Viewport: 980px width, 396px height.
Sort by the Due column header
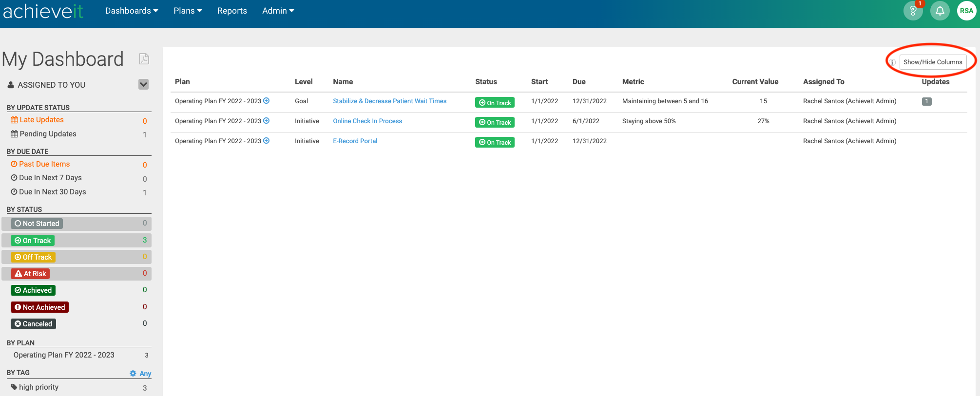point(579,82)
